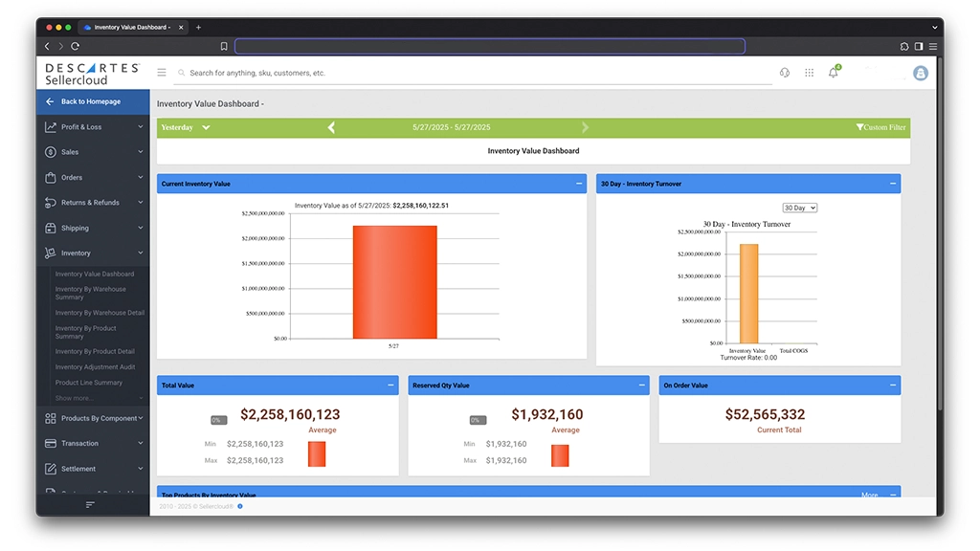
Task: Select the 30 Day dropdown in Inventory Turnover panel
Action: point(799,208)
